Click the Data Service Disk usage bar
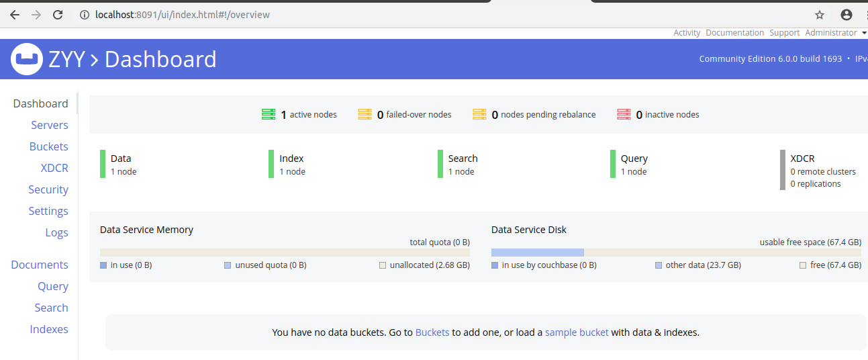Viewport: 868px width, 360px height. (675, 253)
